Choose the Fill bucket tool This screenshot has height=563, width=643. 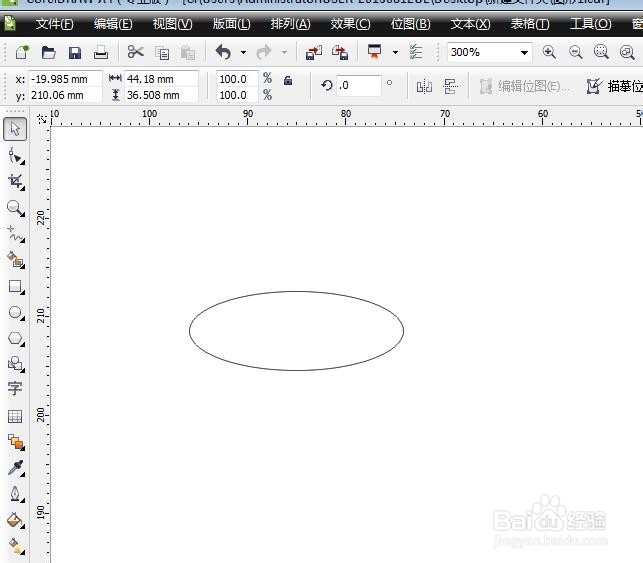16,520
